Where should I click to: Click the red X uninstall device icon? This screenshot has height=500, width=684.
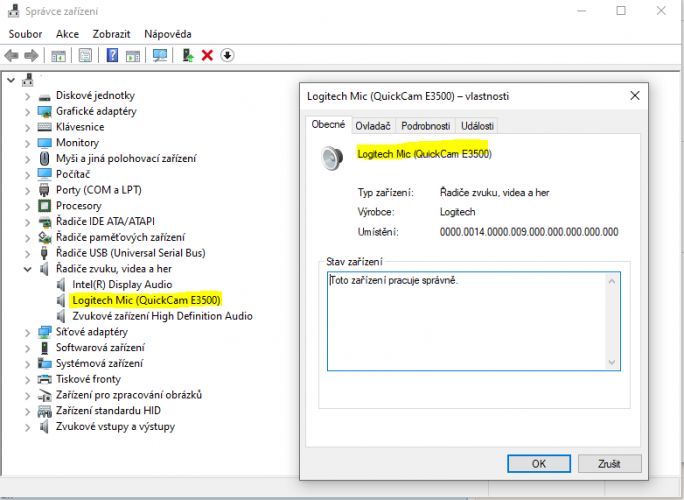tap(207, 55)
